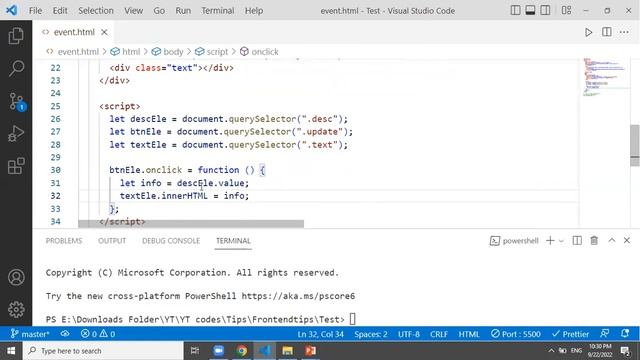Screen dimensions: 640x360
Task: Open the launch profile dropdown arrow
Action: click(x=561, y=241)
